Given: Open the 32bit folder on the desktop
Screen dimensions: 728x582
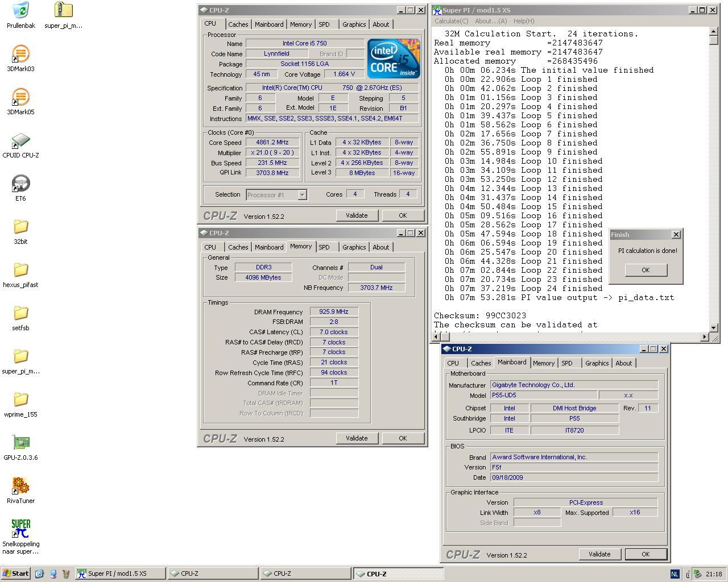Looking at the screenshot, I should [x=20, y=226].
